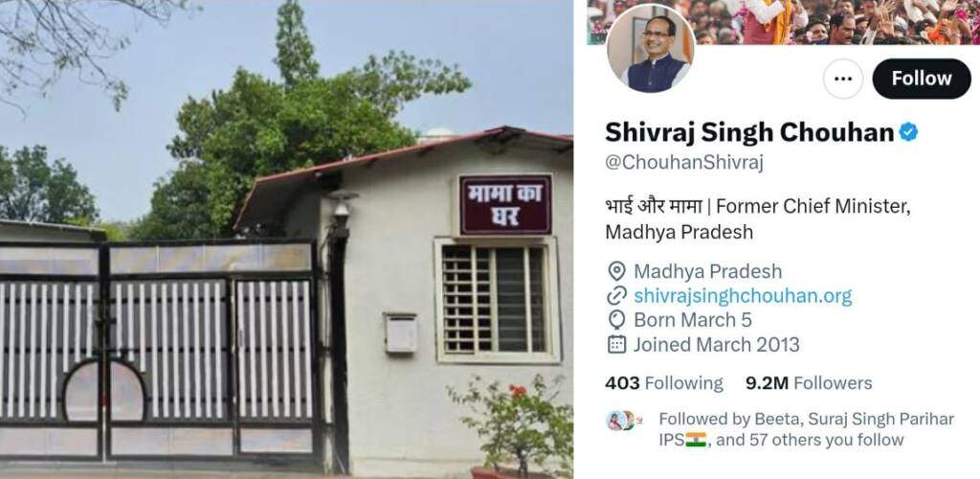Click the blue verified badge
Image resolution: width=980 pixels, height=479 pixels.
[x=909, y=132]
